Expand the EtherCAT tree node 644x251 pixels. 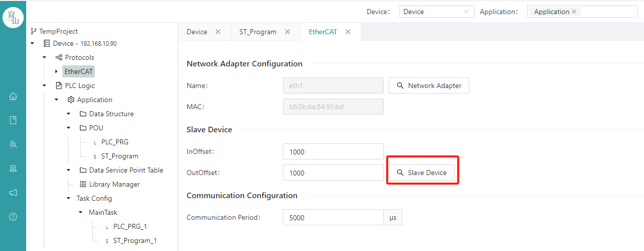(56, 72)
